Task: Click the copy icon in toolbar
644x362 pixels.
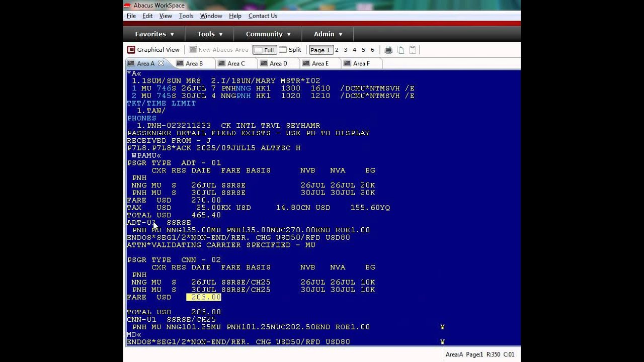Action: point(400,50)
